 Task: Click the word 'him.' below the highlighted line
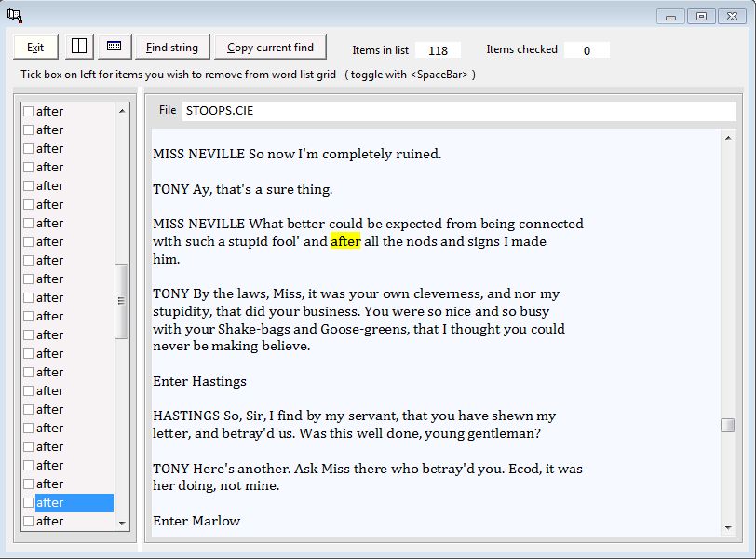pos(167,260)
